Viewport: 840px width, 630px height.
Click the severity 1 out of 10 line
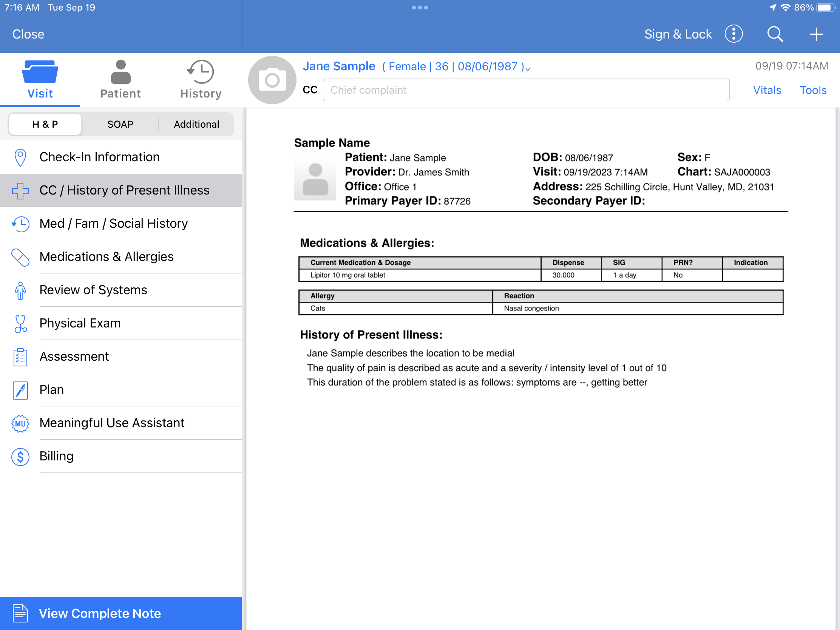coord(486,368)
